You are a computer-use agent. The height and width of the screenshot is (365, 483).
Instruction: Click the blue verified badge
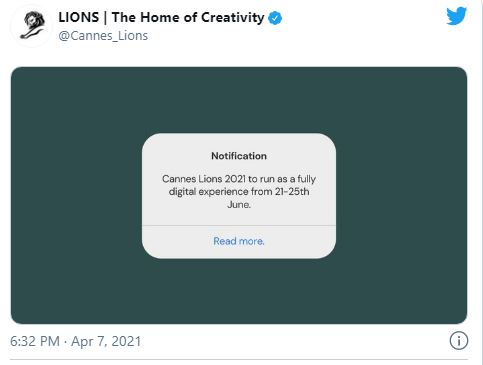[275, 18]
